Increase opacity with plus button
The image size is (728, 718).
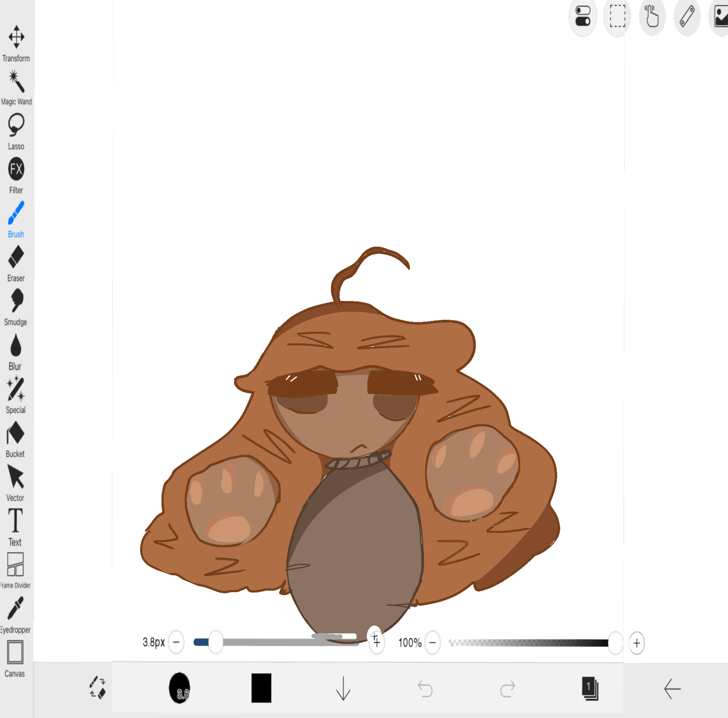(636, 643)
